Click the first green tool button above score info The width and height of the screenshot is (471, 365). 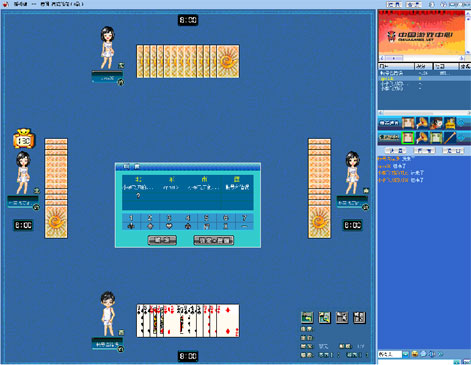(307, 318)
